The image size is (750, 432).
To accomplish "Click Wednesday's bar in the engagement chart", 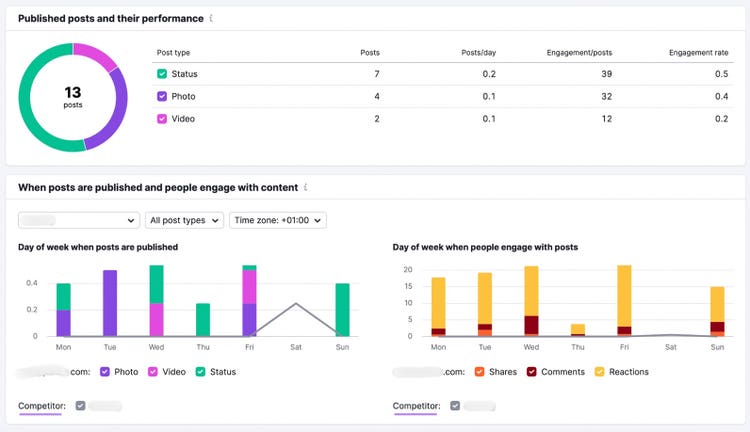I will click(531, 301).
